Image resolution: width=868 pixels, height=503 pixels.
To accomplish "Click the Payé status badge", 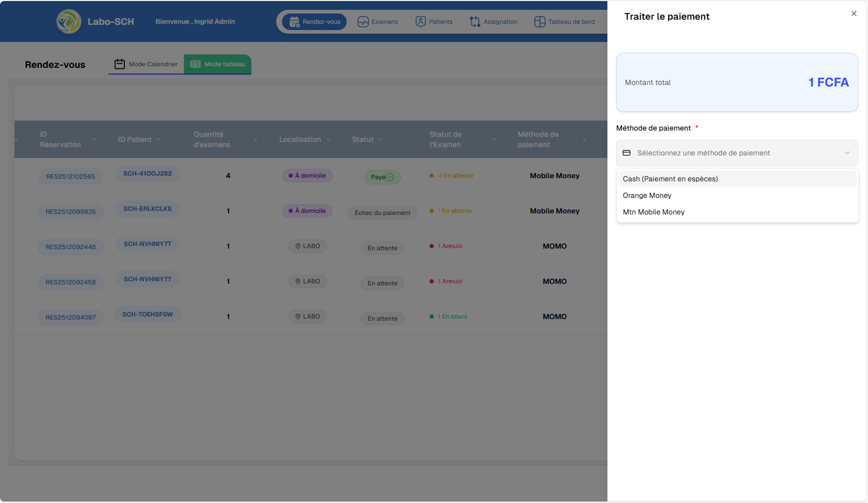I will pyautogui.click(x=382, y=177).
